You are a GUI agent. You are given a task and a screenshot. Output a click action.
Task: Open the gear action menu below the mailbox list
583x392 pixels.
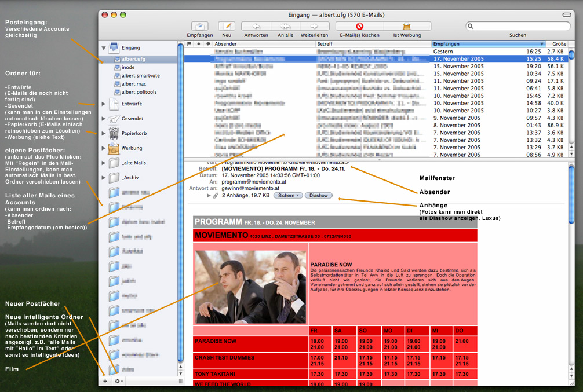pos(119,381)
